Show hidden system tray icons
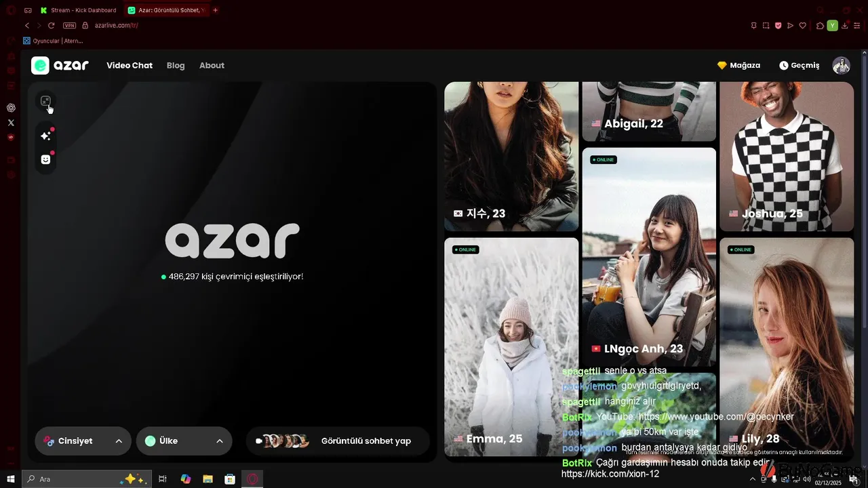This screenshot has height=488, width=868. 752,479
